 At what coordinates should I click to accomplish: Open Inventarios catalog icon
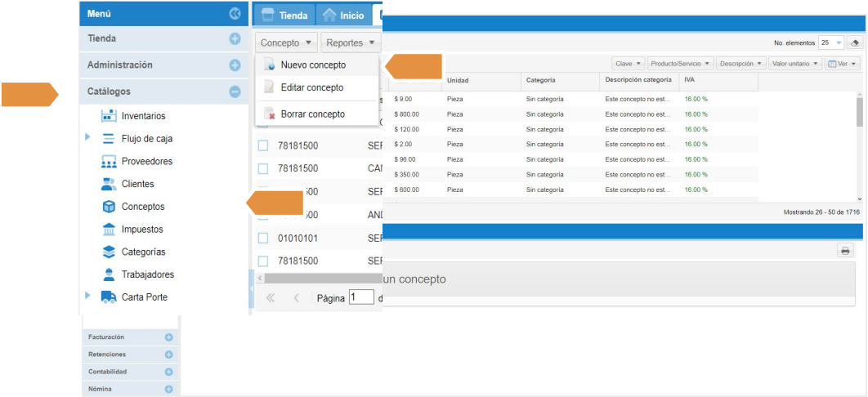pyautogui.click(x=109, y=116)
